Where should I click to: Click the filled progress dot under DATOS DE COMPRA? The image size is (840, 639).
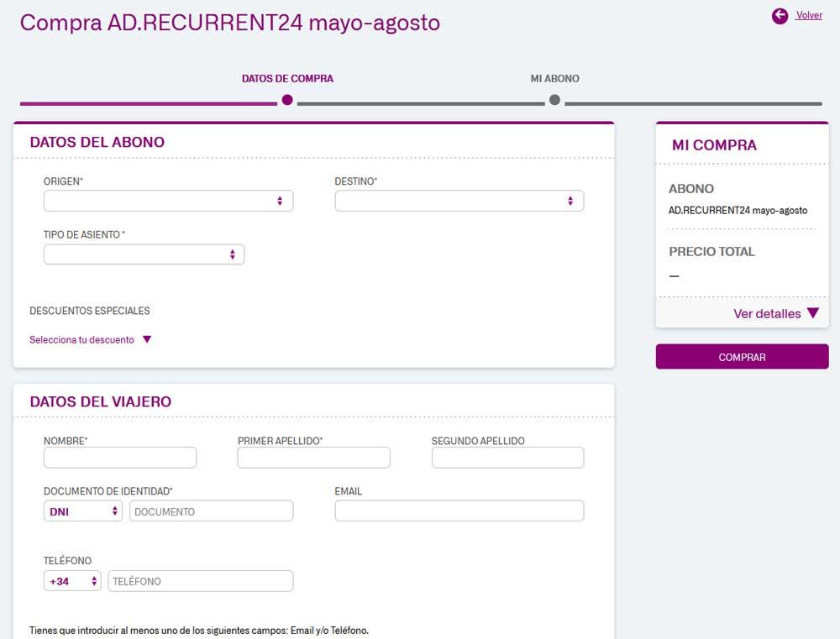pos(286,99)
